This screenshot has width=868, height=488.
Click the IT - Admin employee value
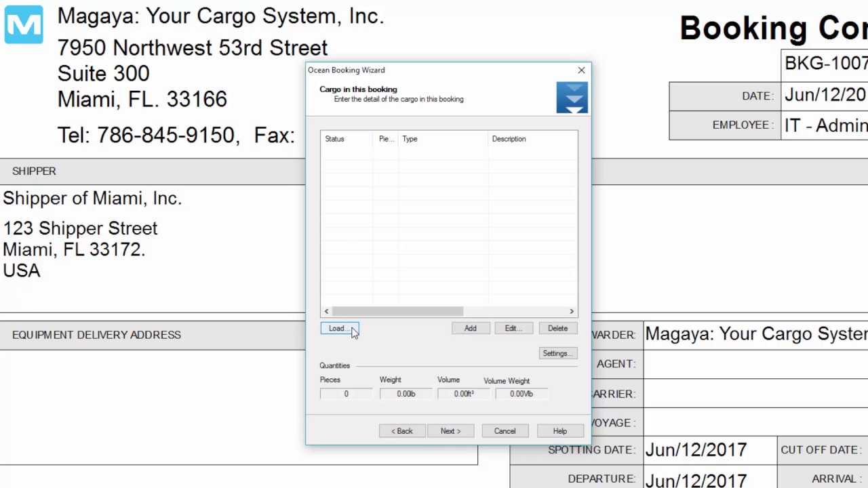coord(826,125)
